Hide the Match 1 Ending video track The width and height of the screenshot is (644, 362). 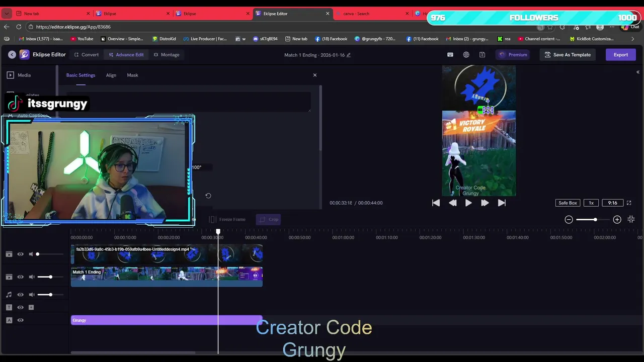click(21, 277)
